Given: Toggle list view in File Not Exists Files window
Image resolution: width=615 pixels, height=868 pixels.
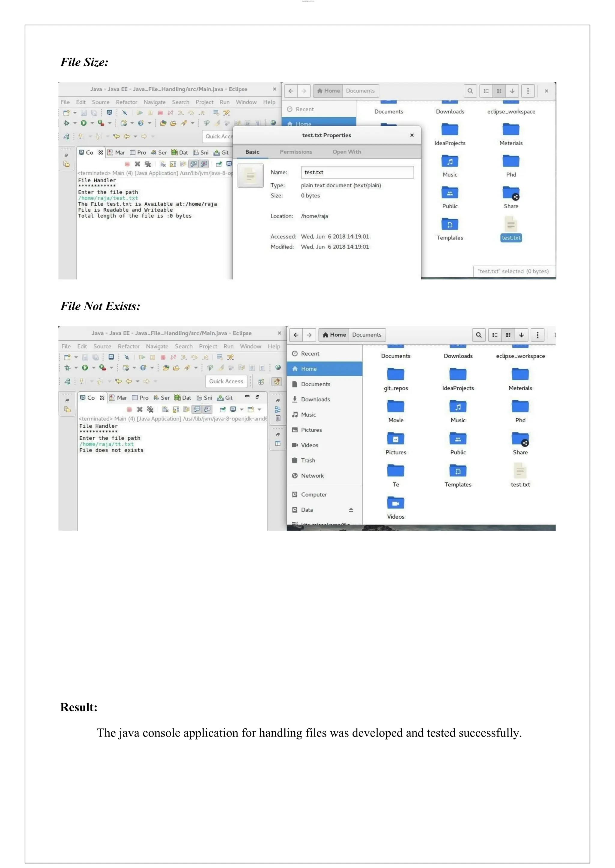Looking at the screenshot, I should pos(495,335).
